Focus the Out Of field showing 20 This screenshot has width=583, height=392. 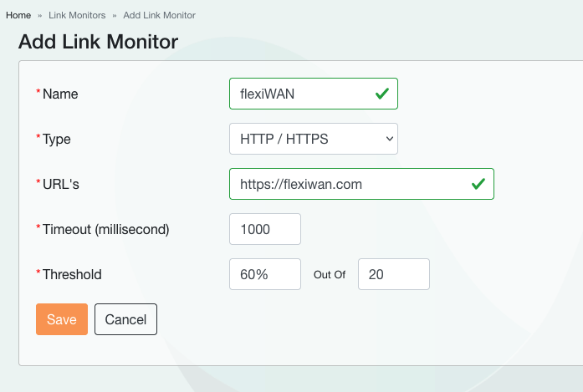[x=393, y=274]
